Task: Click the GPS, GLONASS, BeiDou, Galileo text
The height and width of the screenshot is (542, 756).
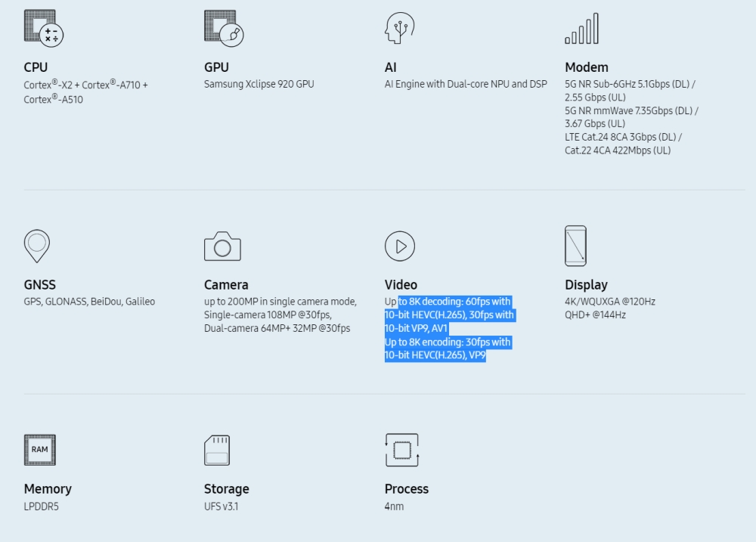Action: tap(89, 302)
